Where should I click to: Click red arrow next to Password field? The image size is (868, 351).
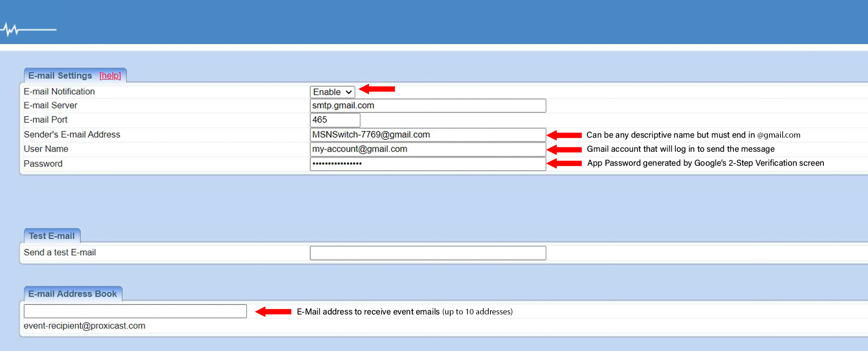[x=564, y=164]
